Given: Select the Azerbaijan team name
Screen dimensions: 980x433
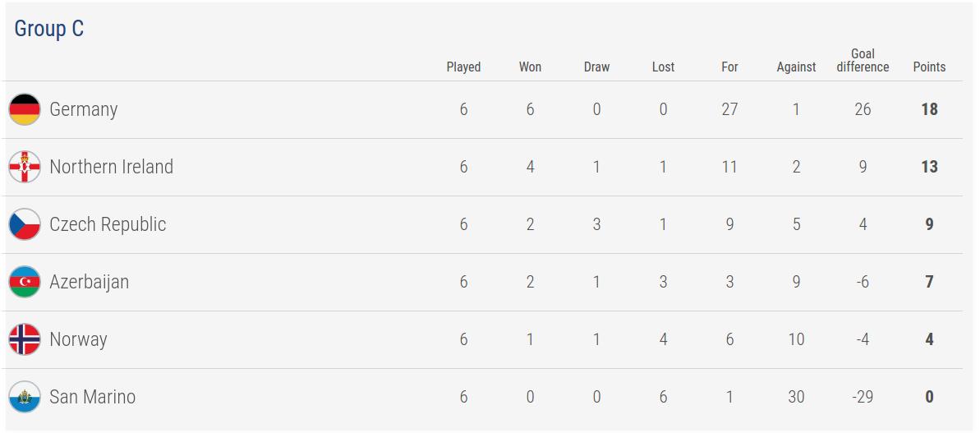Looking at the screenshot, I should coord(89,282).
